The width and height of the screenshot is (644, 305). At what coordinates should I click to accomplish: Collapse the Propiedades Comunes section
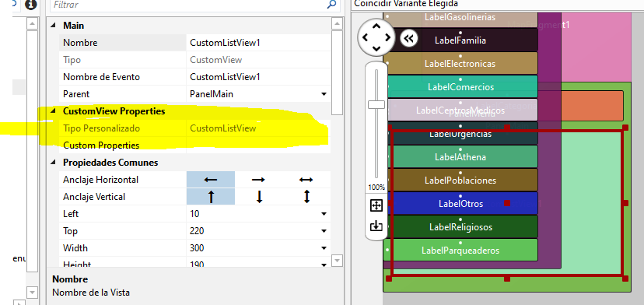[x=53, y=163]
